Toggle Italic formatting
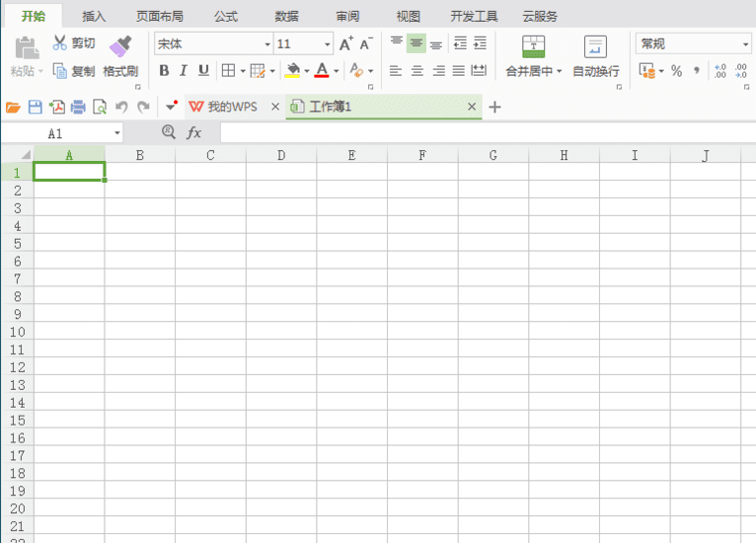 (184, 71)
